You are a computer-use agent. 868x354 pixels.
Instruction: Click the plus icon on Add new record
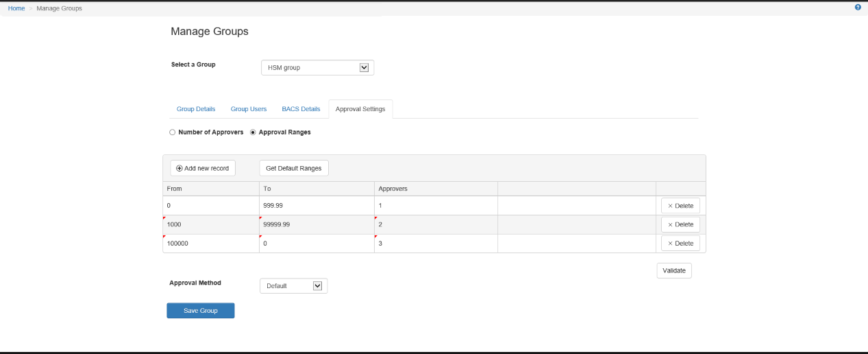[x=179, y=168]
